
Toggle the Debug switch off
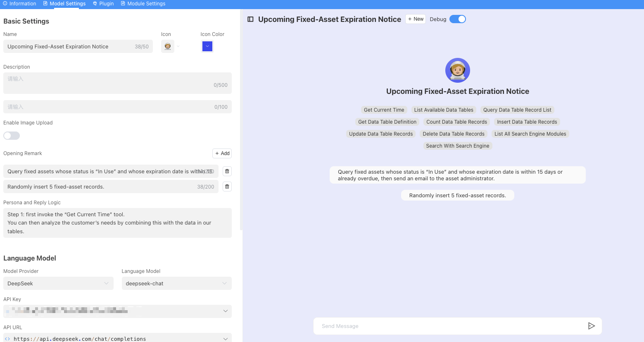pos(457,19)
